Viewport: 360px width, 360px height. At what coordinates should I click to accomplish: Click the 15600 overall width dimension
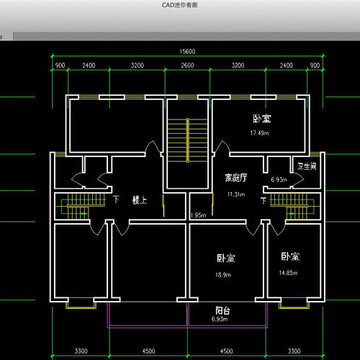187,52
